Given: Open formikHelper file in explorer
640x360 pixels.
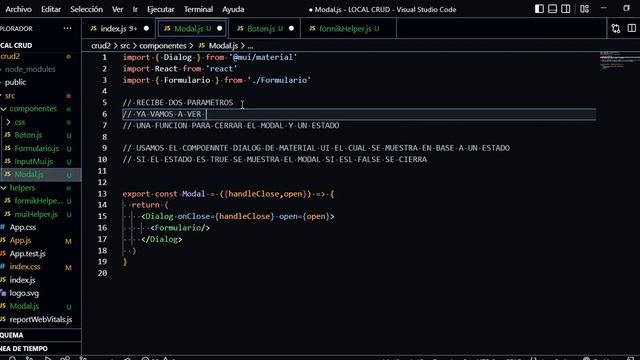Looking at the screenshot, I should [x=38, y=201].
